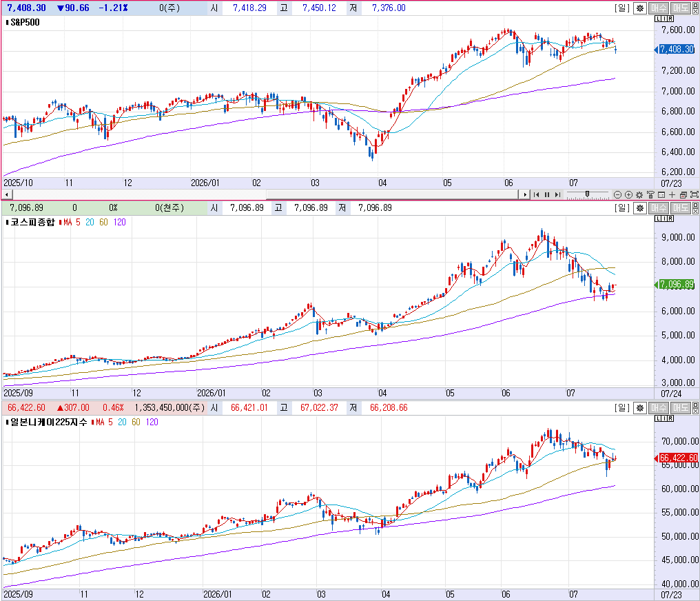The height and width of the screenshot is (601, 700).
Task: Open data table view icon in chart toolbar
Action: (661, 194)
